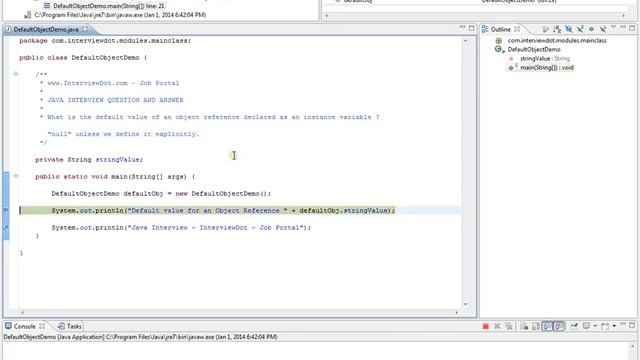Minimize the editor area
Image resolution: width=640 pixels, height=360 pixels.
[x=462, y=27]
